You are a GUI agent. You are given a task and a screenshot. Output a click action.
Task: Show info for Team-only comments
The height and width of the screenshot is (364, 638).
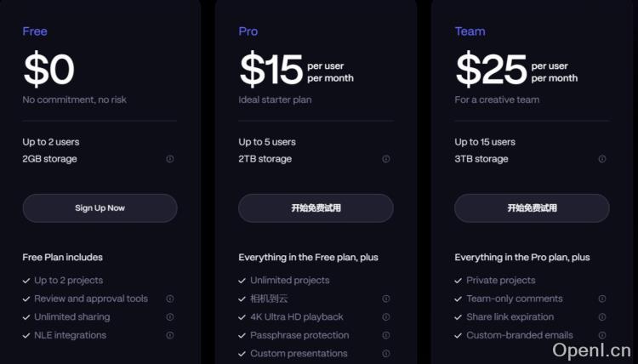point(602,299)
